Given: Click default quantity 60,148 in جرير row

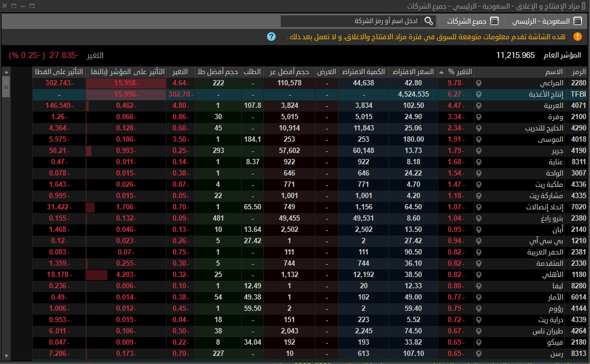Looking at the screenshot, I should 363,151.
